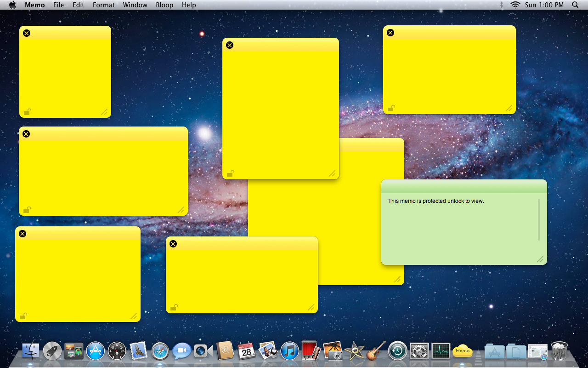Open the Window menu
This screenshot has width=588, height=368.
[x=135, y=5]
